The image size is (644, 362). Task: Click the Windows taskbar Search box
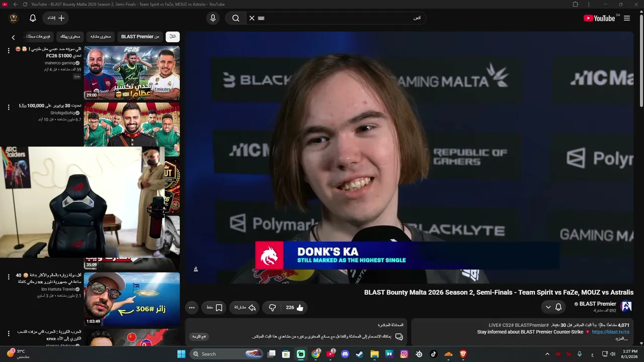tap(227, 354)
